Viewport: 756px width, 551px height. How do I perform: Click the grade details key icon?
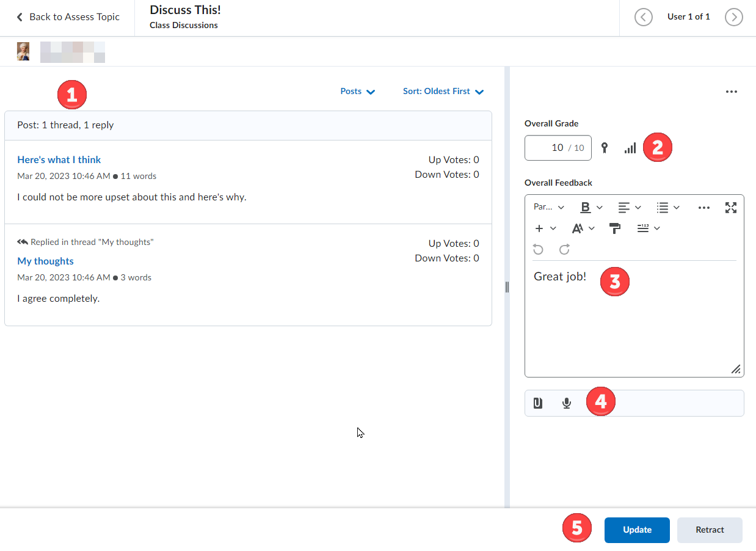(x=605, y=148)
